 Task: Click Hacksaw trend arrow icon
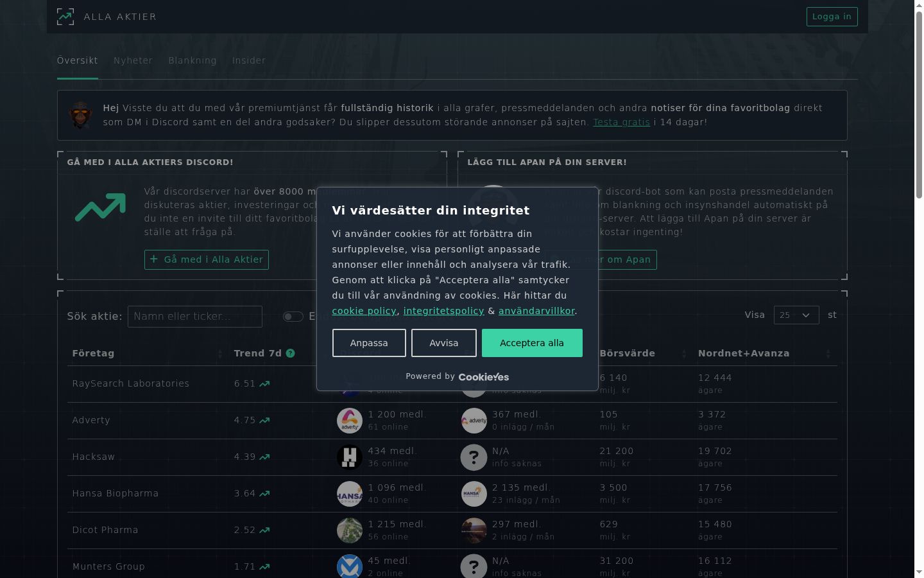coord(264,457)
